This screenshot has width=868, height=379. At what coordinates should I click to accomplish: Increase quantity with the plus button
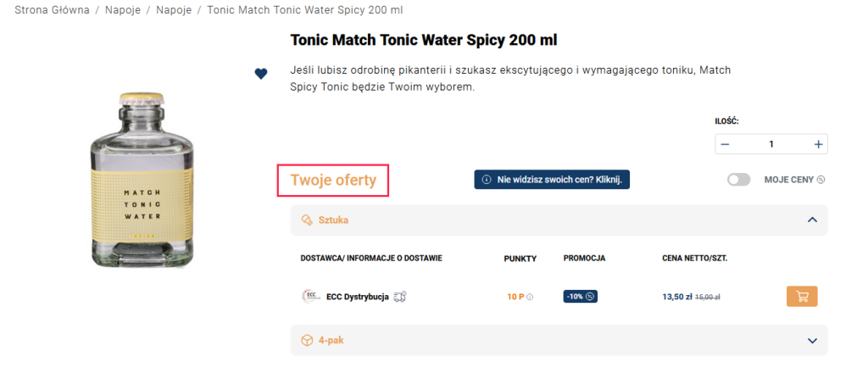pyautogui.click(x=818, y=144)
